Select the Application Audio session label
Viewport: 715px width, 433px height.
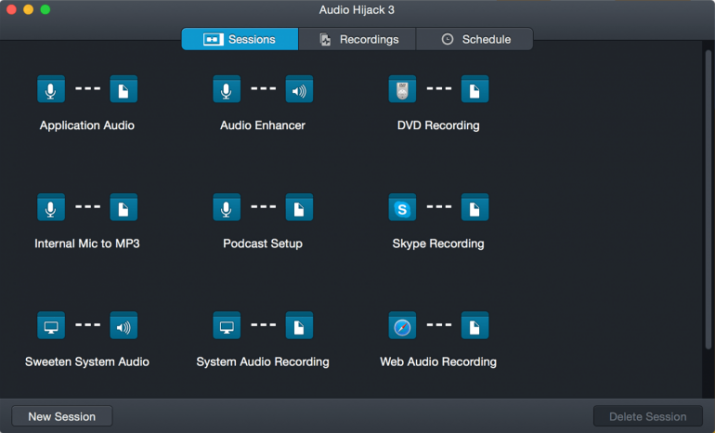[x=87, y=125]
